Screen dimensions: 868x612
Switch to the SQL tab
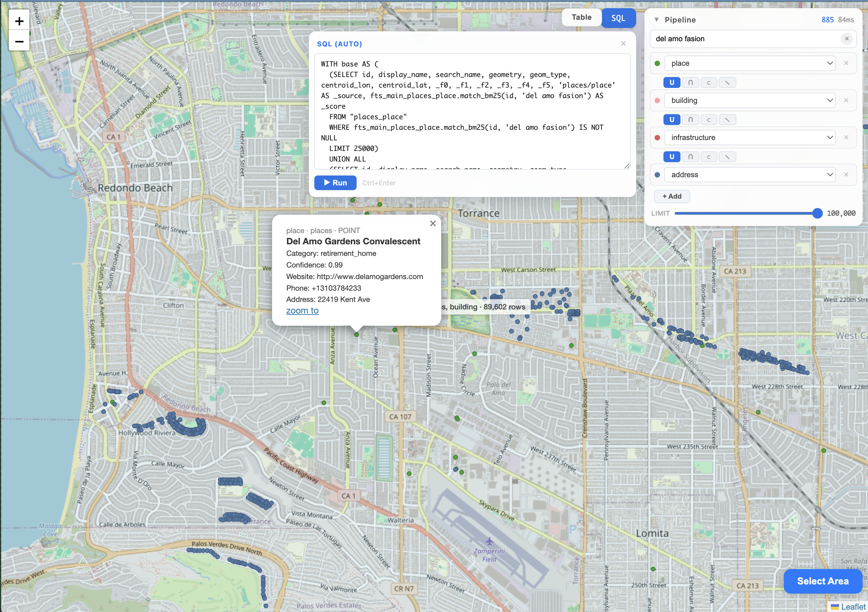pos(618,18)
